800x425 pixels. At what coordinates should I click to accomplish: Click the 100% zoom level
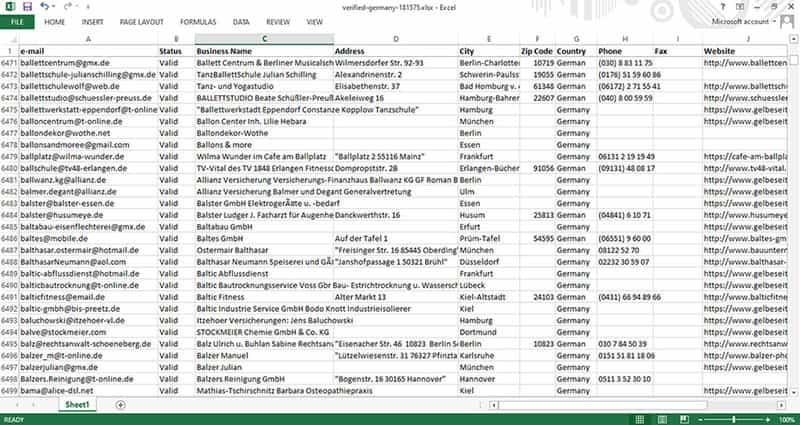click(x=787, y=419)
